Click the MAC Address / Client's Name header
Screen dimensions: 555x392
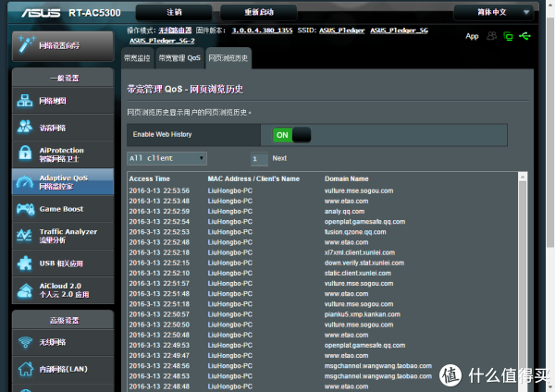pyautogui.click(x=253, y=178)
